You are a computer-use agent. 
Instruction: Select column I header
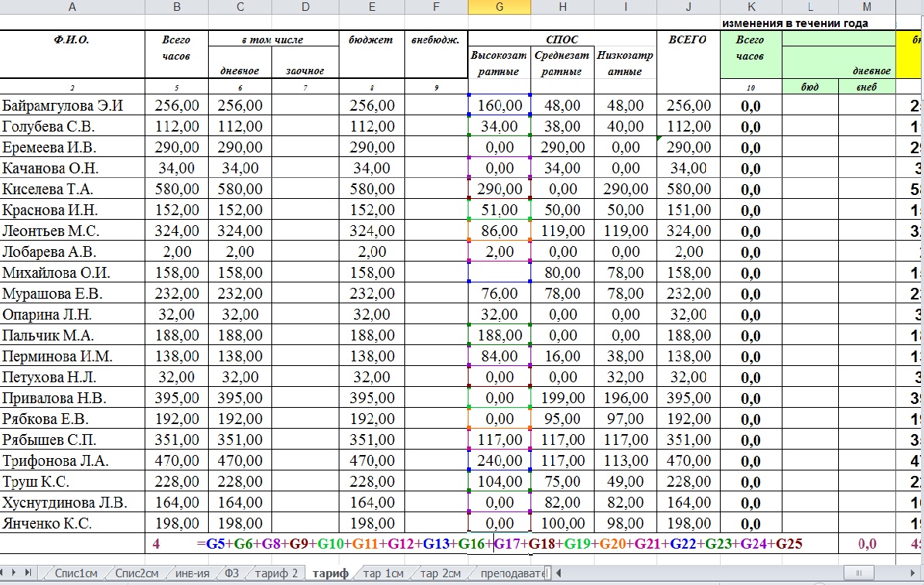626,6
